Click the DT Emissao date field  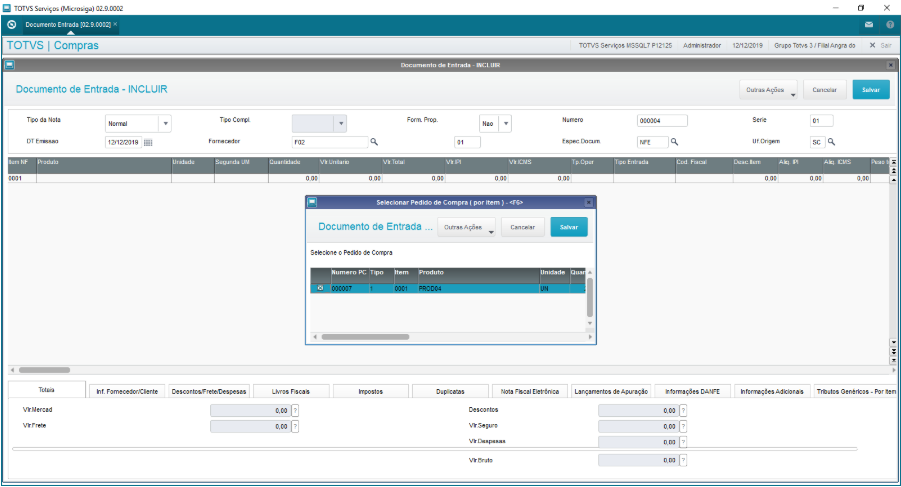tap(124, 142)
